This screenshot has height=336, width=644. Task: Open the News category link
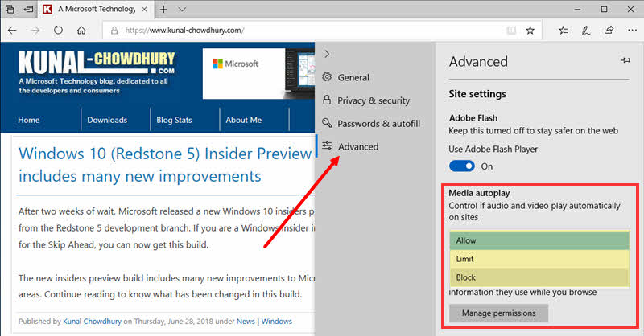[246, 322]
